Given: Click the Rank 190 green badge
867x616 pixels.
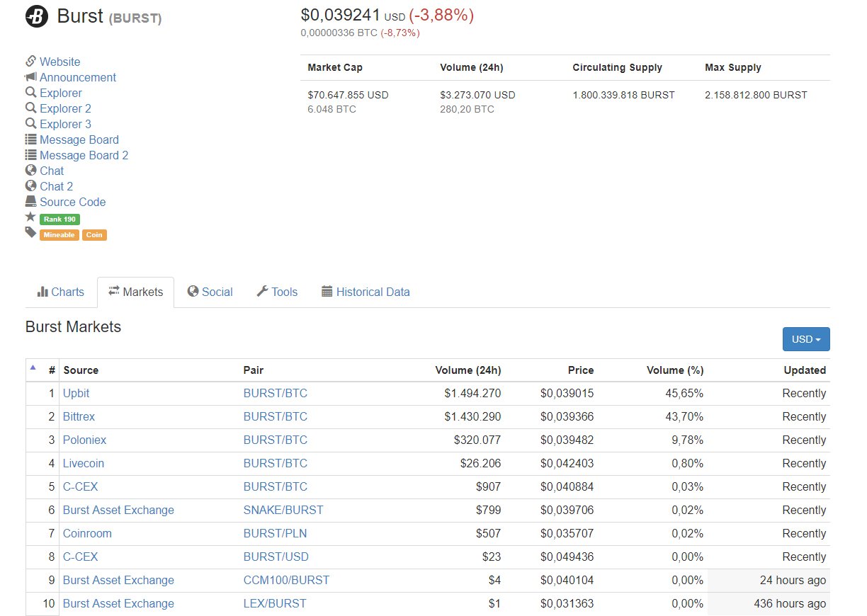Looking at the screenshot, I should pyautogui.click(x=59, y=219).
